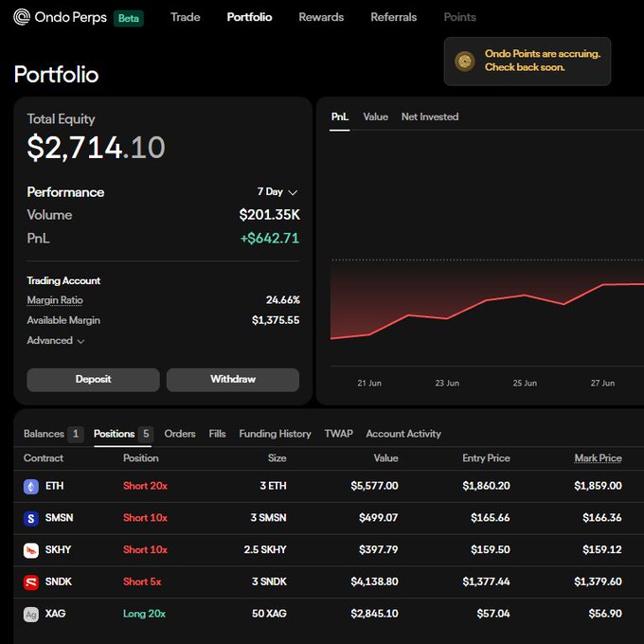Click the $5,577.00 ETH position value
Screen dimensions: 644x644
pyautogui.click(x=374, y=486)
